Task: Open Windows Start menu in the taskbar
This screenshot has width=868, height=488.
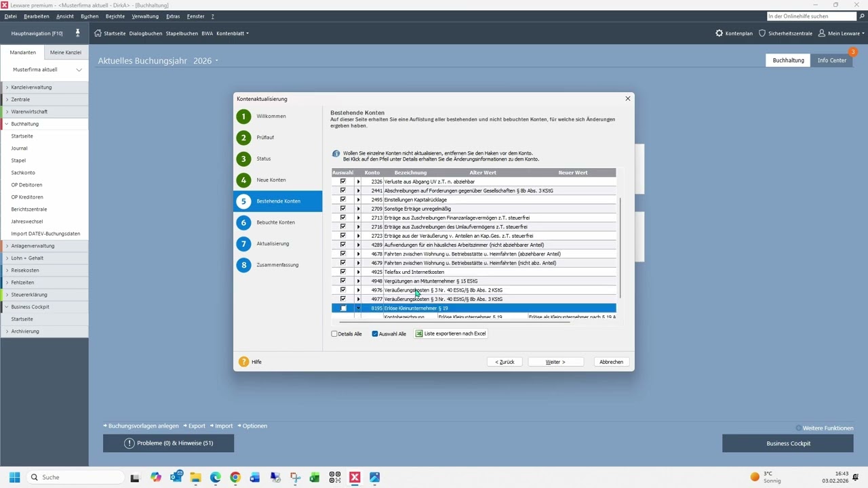Action: coord(14,477)
